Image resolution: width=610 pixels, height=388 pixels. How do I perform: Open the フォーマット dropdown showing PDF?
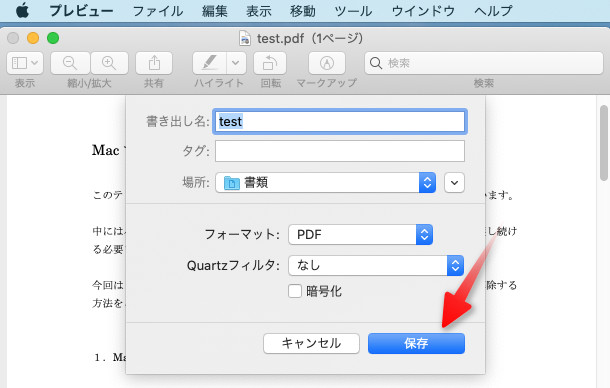360,234
